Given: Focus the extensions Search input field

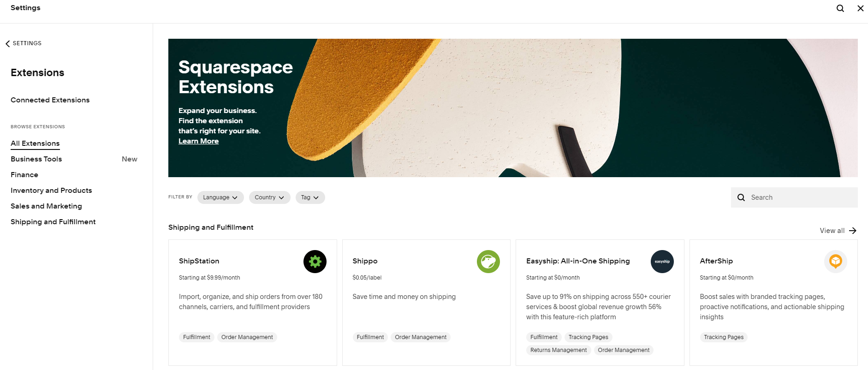Looking at the screenshot, I should [x=794, y=197].
